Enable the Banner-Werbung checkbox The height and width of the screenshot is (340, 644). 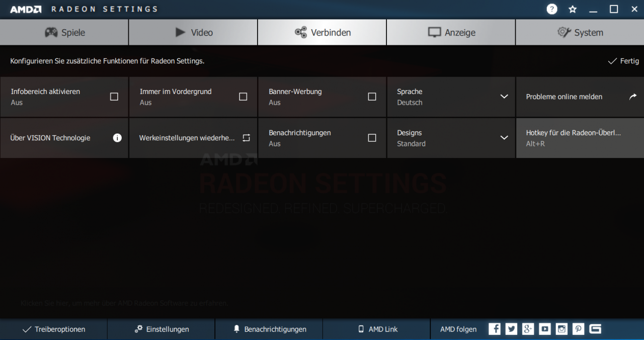click(372, 97)
